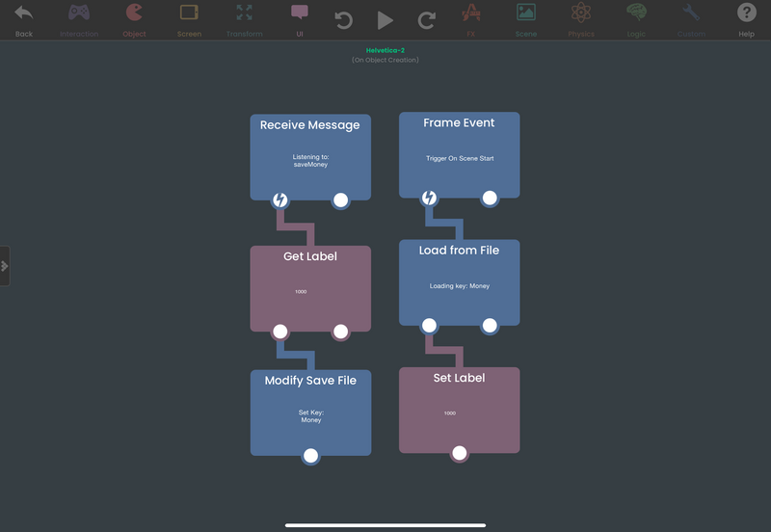Select the Load from File node
This screenshot has width=771, height=532.
pyautogui.click(x=460, y=282)
